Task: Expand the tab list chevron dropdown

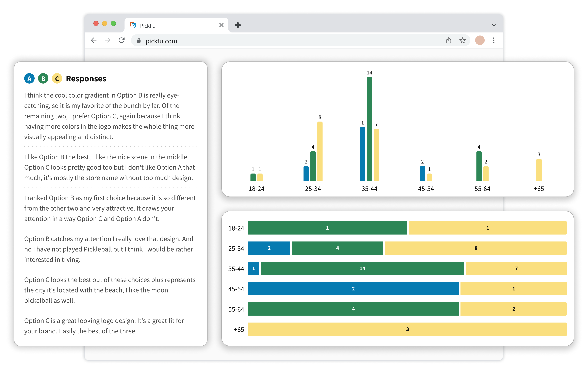Action: pyautogui.click(x=493, y=25)
